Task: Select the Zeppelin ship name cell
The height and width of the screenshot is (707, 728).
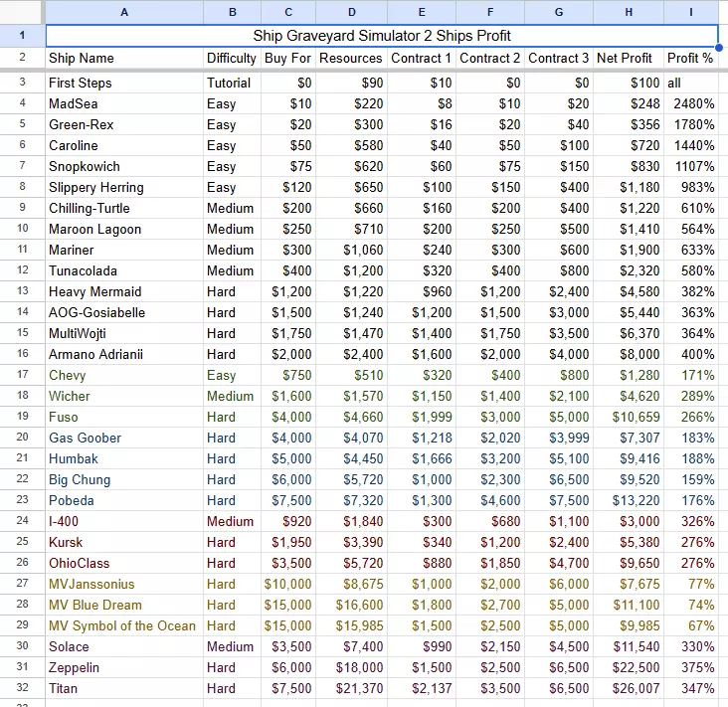Action: point(76,667)
